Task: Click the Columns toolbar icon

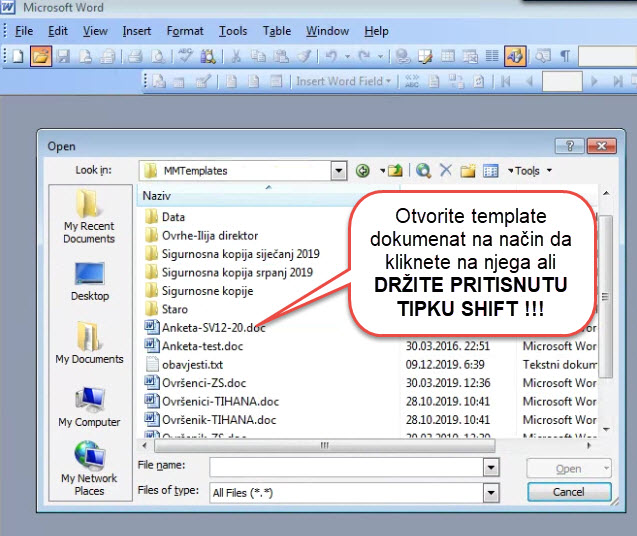Action: pyautogui.click(x=492, y=56)
